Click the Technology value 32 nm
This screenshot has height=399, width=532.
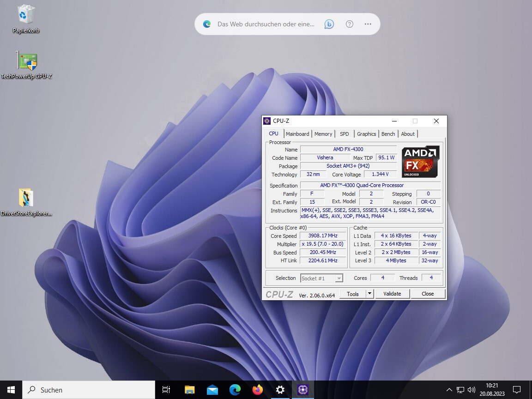click(x=313, y=175)
